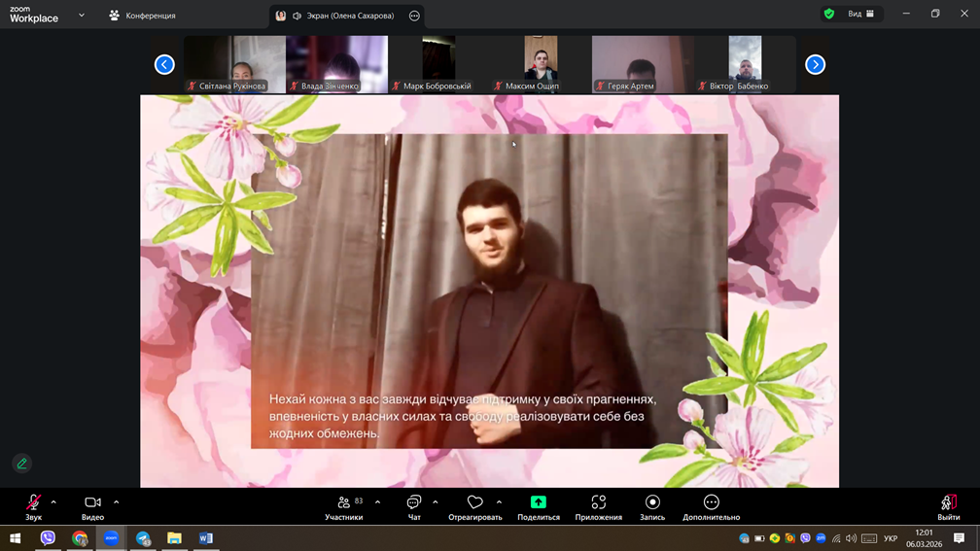Click the Выйти leave meeting button
980x551 pixels.
click(948, 506)
